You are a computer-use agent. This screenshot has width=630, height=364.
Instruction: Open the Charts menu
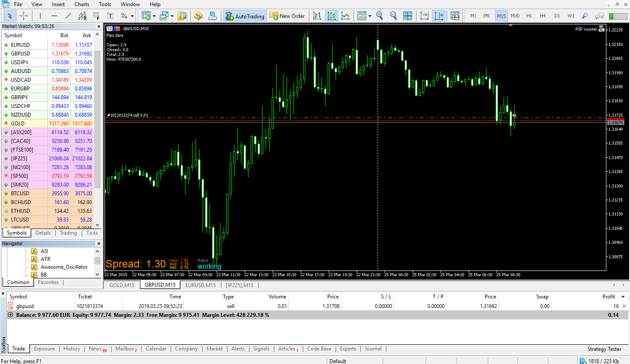point(82,4)
